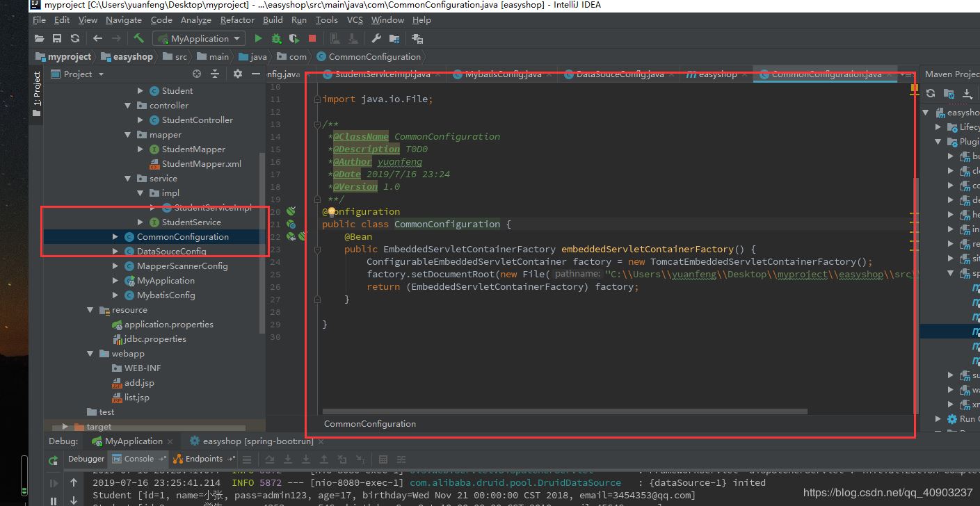
Task: Expand the target folder
Action: [65, 426]
